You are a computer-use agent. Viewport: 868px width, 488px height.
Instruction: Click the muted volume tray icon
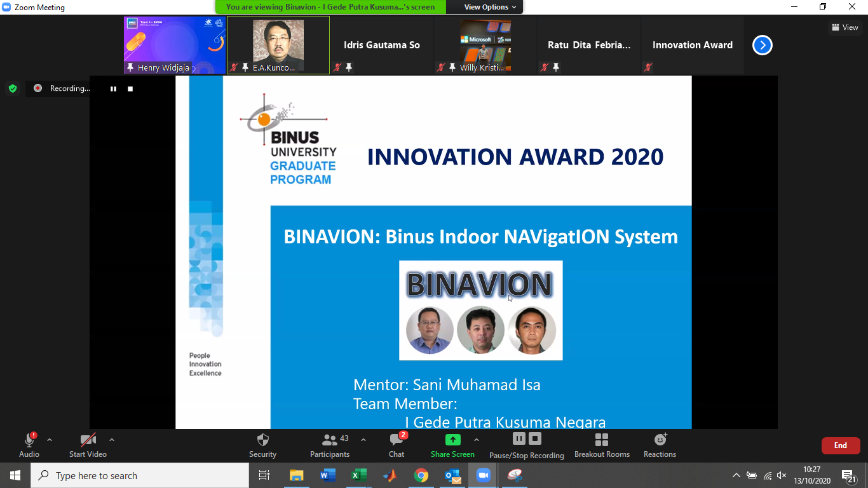(x=782, y=475)
